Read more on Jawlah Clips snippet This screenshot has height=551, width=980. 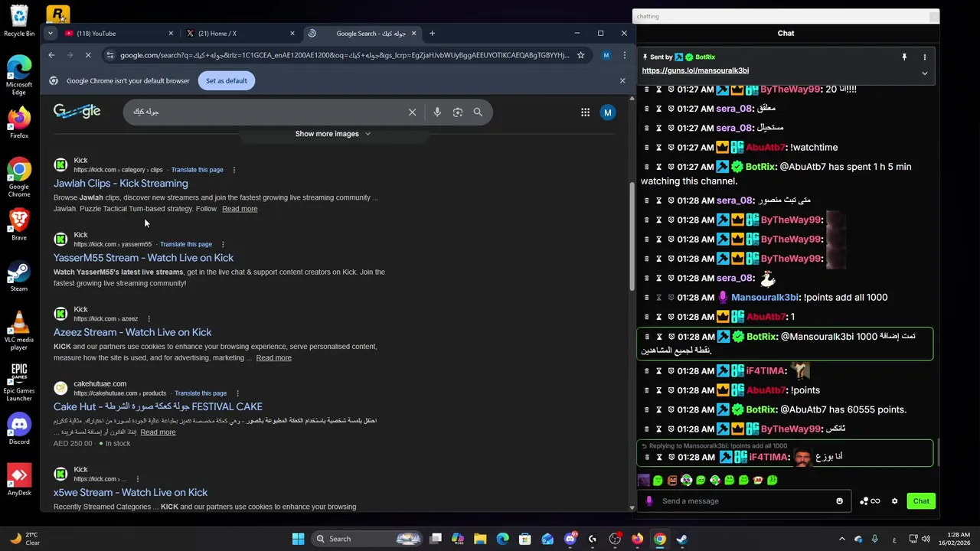pos(240,209)
